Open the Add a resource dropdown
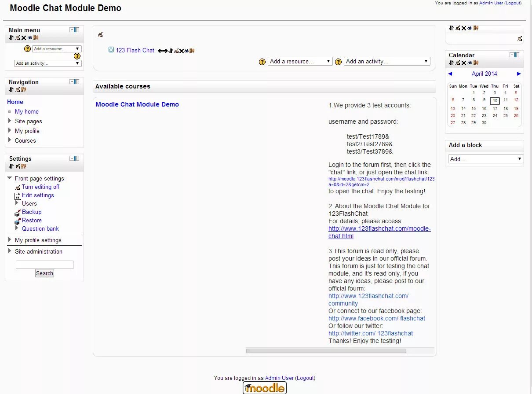532x394 pixels. tap(300, 61)
